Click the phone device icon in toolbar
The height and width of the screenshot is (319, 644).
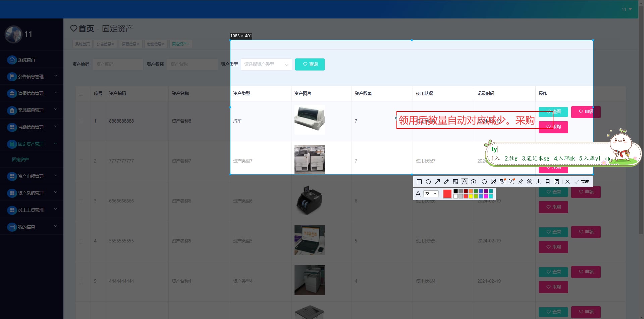pyautogui.click(x=548, y=182)
